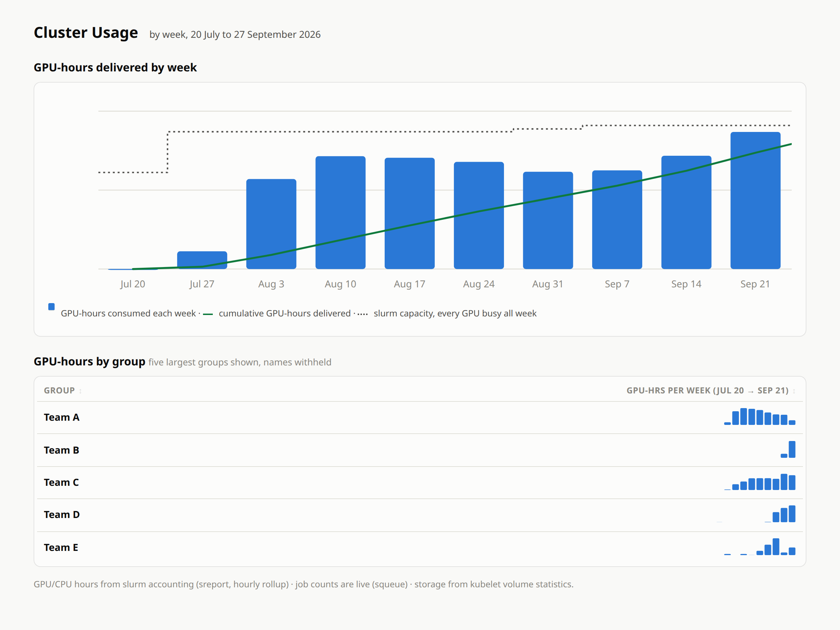Click the blue legend swatch for weekly GPU-hours

pos(51,307)
